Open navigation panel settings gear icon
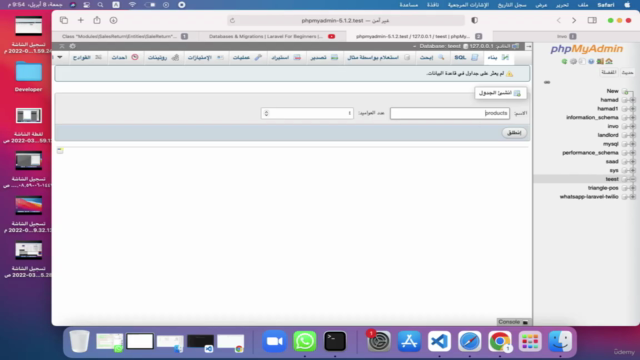Screen dimensions: 640x360 (x=573, y=61)
